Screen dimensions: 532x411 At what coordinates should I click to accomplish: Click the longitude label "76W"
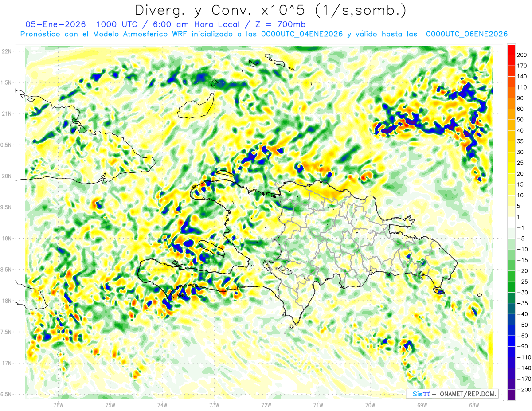click(58, 405)
